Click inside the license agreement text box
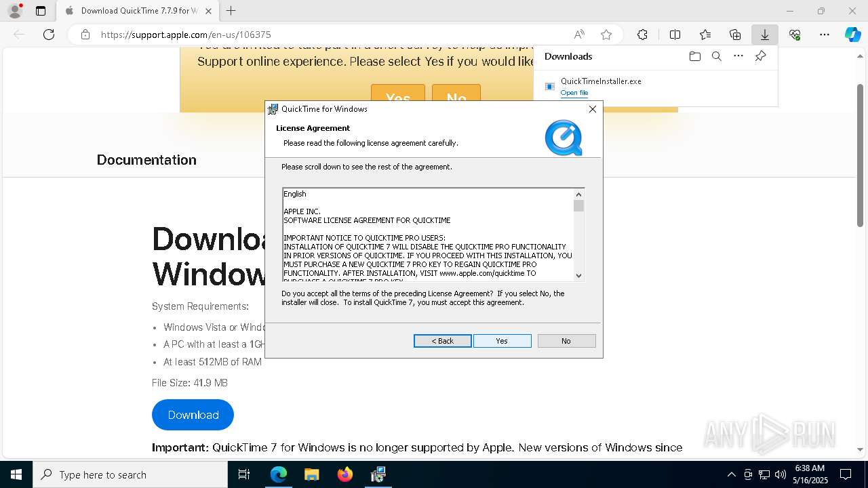 point(428,235)
